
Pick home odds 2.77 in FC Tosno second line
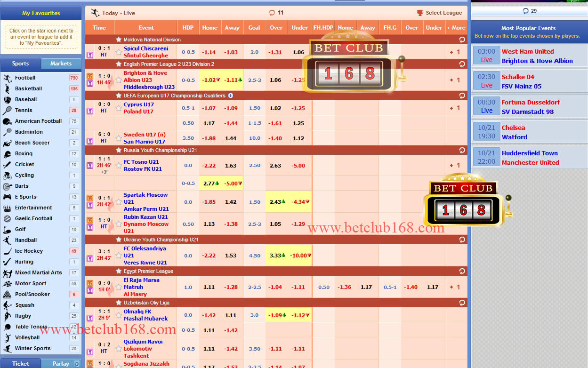(x=209, y=184)
